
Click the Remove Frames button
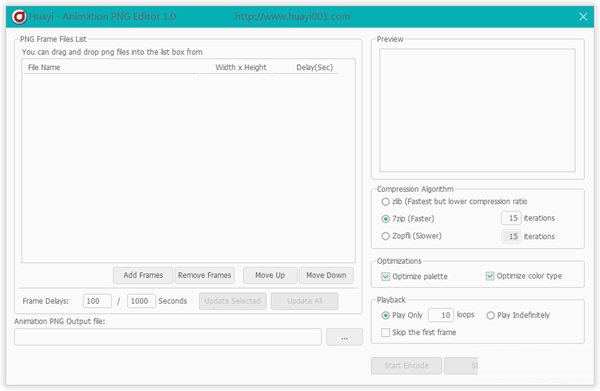point(204,275)
